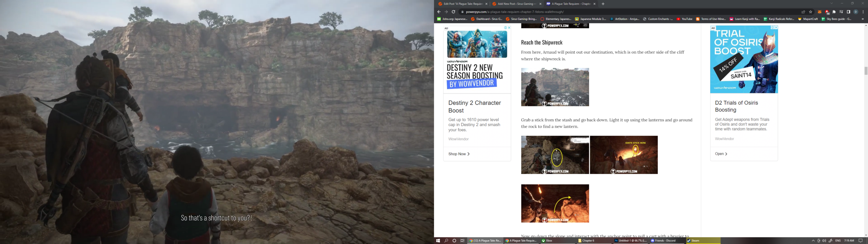This screenshot has height=244, width=868.
Task: Open the 'Kanji Radicals Refer...' bookmark
Action: click(779, 19)
